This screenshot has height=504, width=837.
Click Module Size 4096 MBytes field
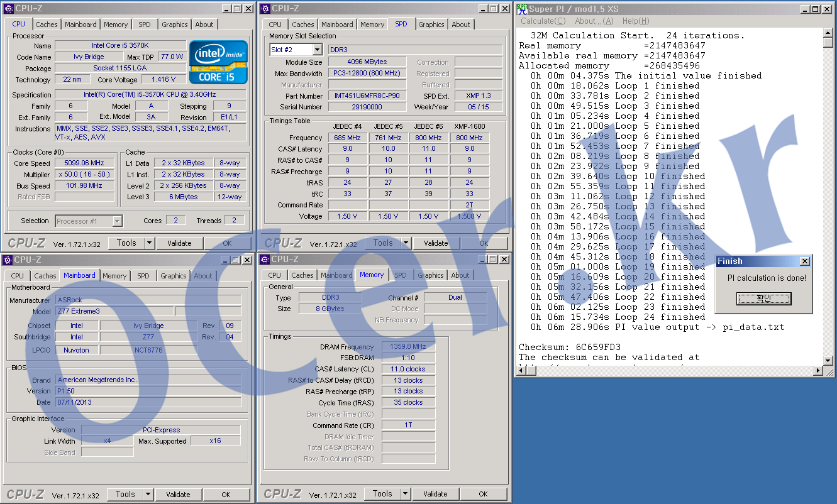(367, 62)
